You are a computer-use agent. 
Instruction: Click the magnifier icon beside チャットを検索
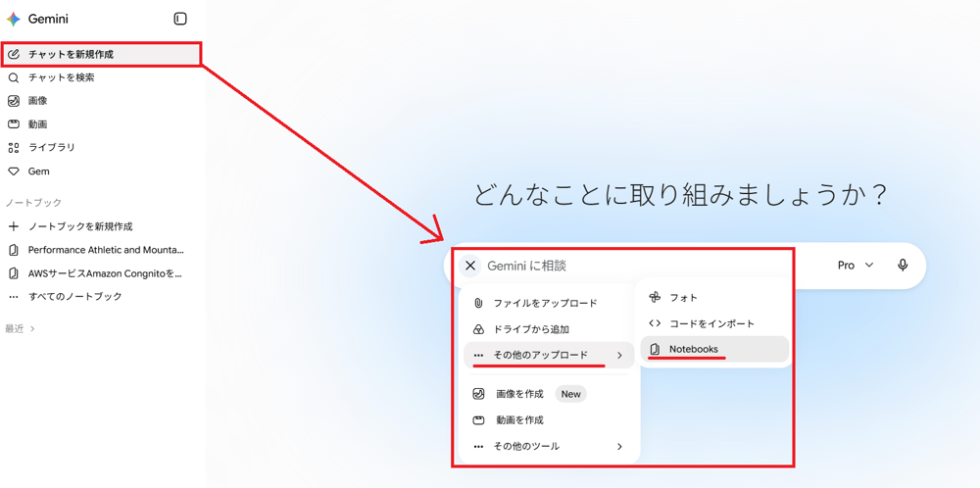click(x=14, y=77)
